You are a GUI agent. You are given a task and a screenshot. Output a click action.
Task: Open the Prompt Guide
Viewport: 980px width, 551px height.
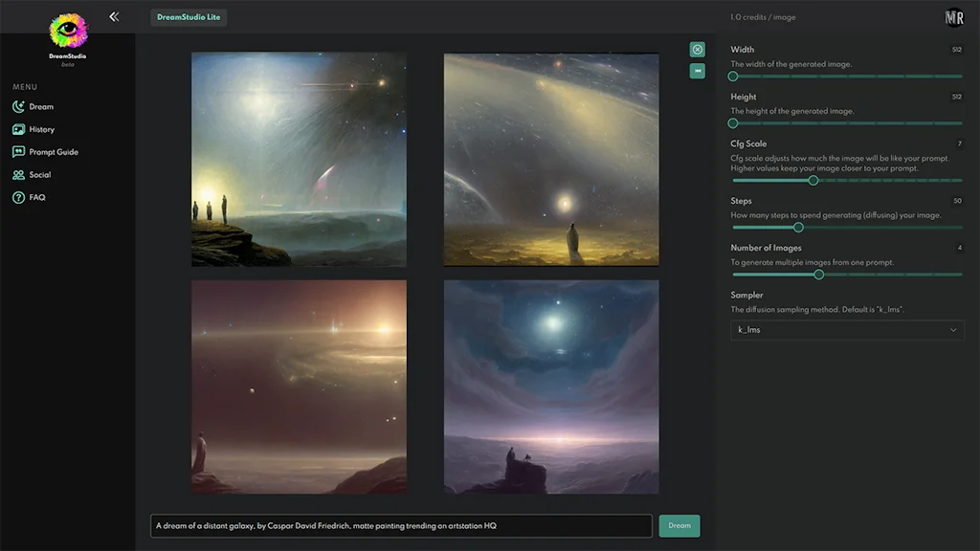tap(45, 151)
